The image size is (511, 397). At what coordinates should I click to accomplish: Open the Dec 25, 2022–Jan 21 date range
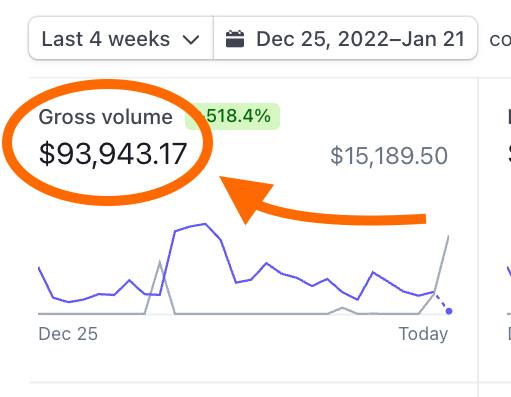(345, 38)
